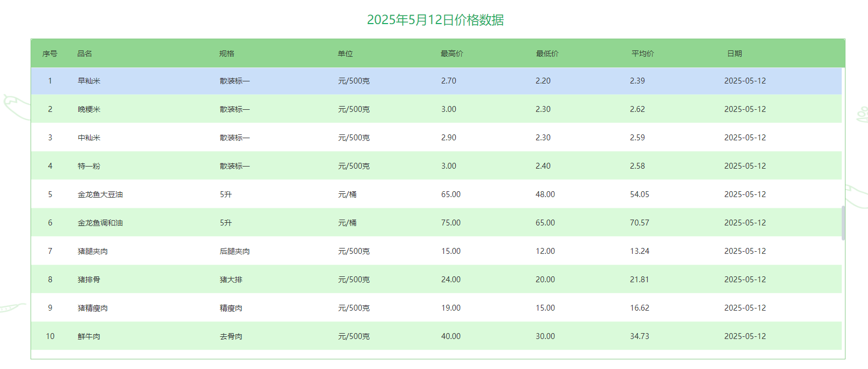This screenshot has width=868, height=369.
Task: Click the 金龙鱼调和油 product cell
Action: (100, 223)
